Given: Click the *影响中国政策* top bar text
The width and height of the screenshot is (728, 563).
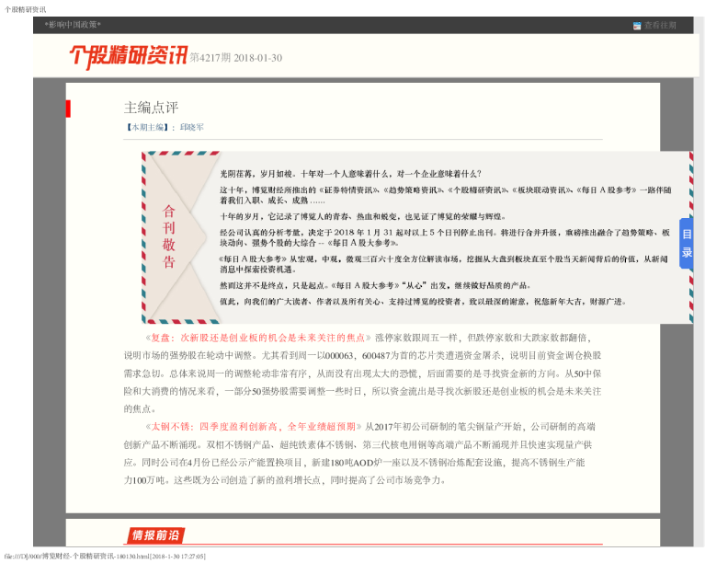Looking at the screenshot, I should (x=73, y=25).
